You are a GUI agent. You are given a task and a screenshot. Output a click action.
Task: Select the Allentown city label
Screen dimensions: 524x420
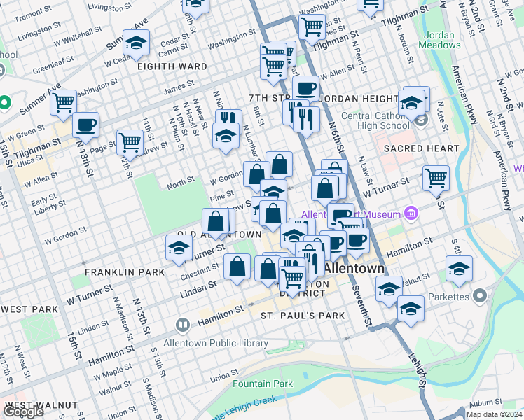coord(354,268)
